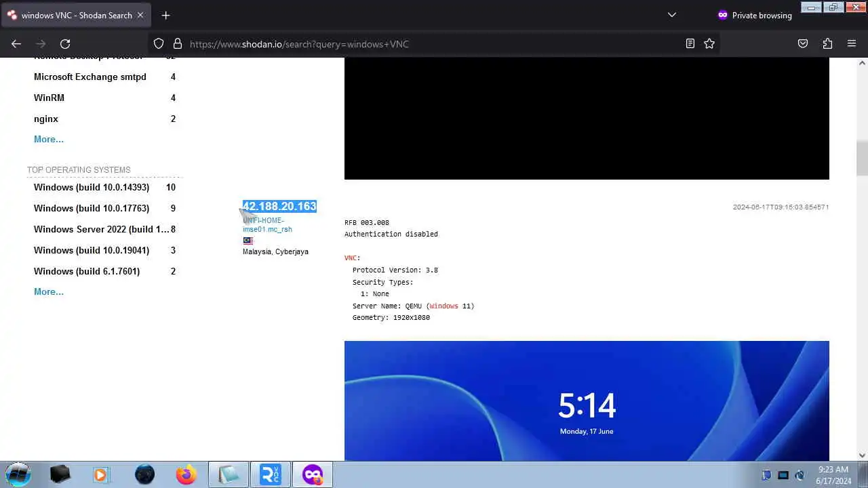This screenshot has width=868, height=488.
Task: Open the Extensions puzzle icon
Action: click(x=827, y=43)
